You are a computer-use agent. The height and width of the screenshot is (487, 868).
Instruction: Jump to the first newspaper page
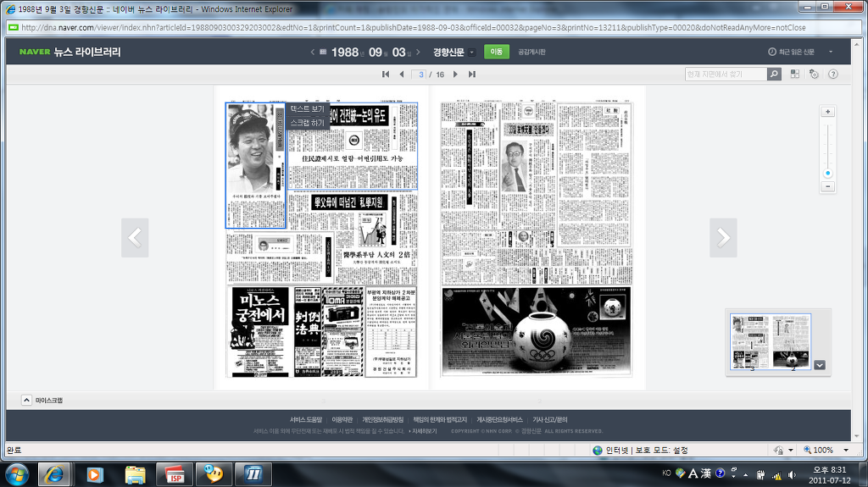386,75
